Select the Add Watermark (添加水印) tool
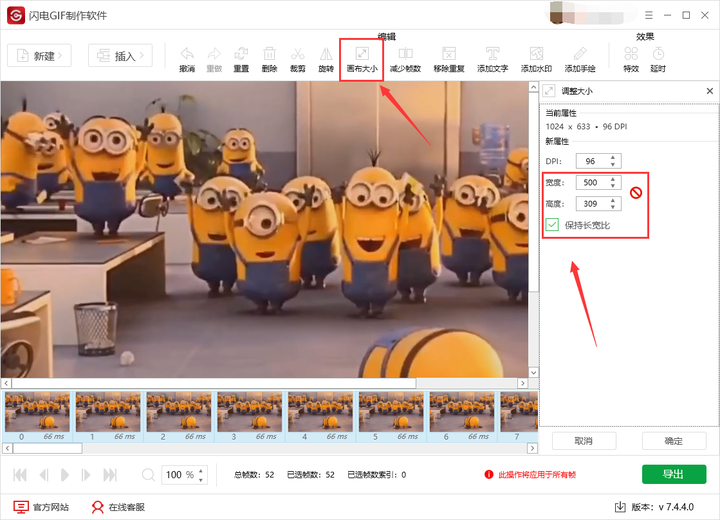The image size is (720, 520). [x=536, y=59]
